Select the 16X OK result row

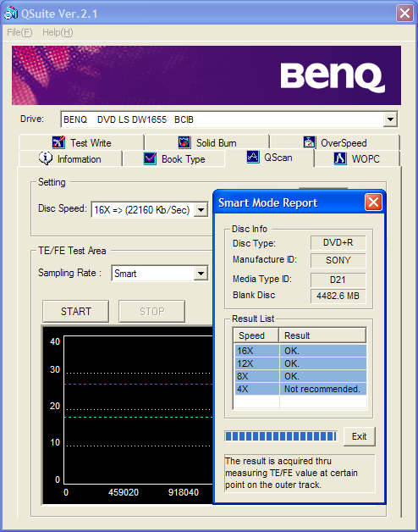click(300, 351)
